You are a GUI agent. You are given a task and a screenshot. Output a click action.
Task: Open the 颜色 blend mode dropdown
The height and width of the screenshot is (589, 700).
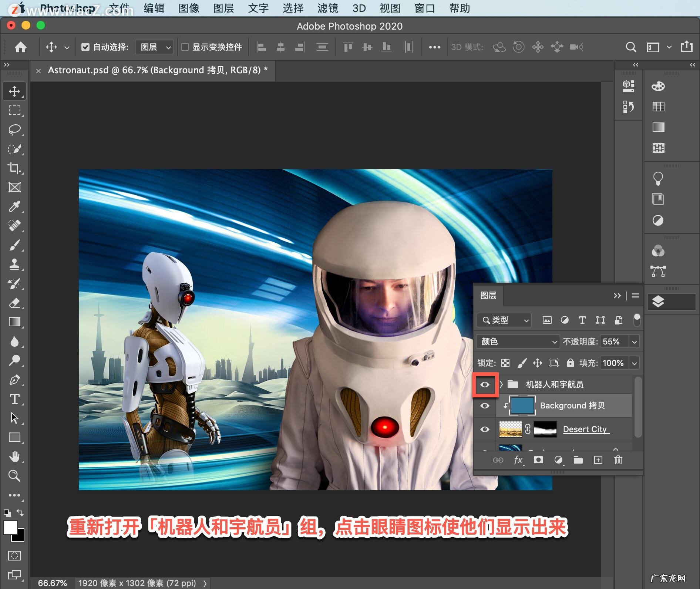(517, 341)
